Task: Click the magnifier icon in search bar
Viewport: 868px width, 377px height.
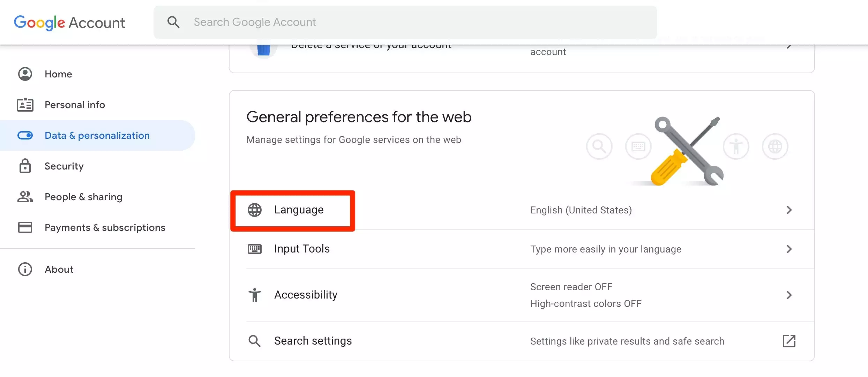Action: pyautogui.click(x=173, y=22)
